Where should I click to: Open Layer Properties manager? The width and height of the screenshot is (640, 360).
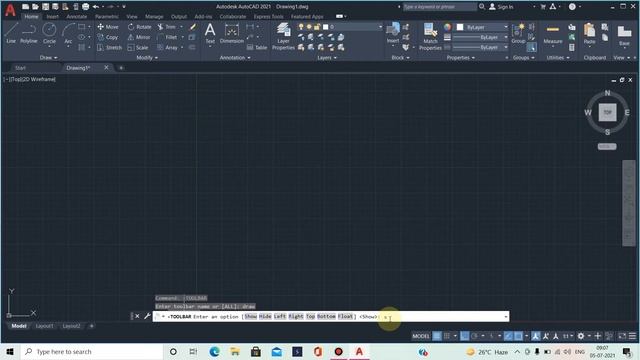coord(283,36)
